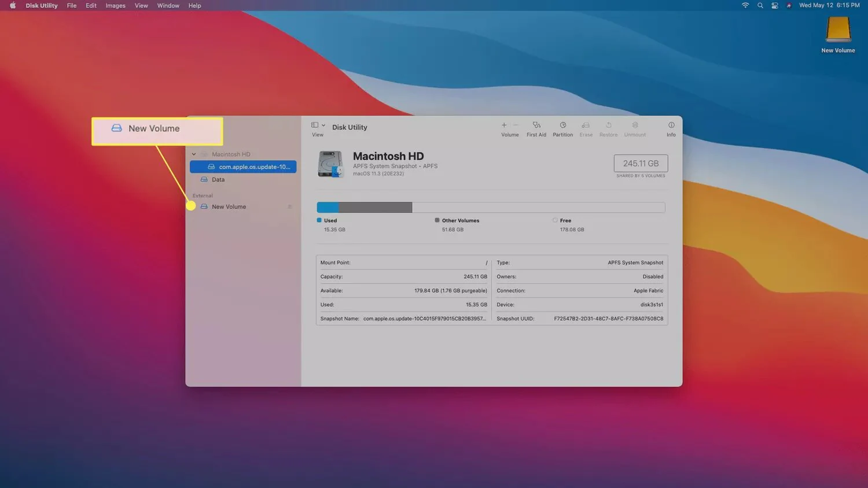Open the Disk Utility app menu

[42, 6]
